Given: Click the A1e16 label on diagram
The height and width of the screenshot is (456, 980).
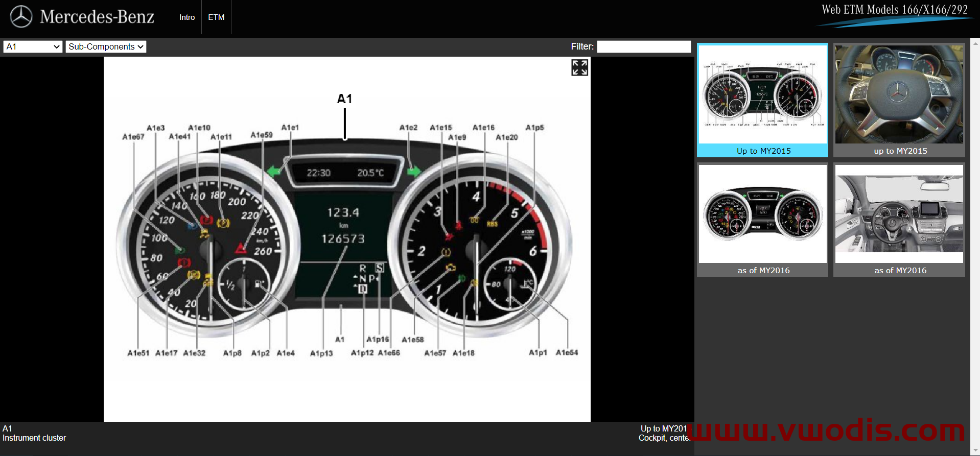Looking at the screenshot, I should tap(484, 127).
